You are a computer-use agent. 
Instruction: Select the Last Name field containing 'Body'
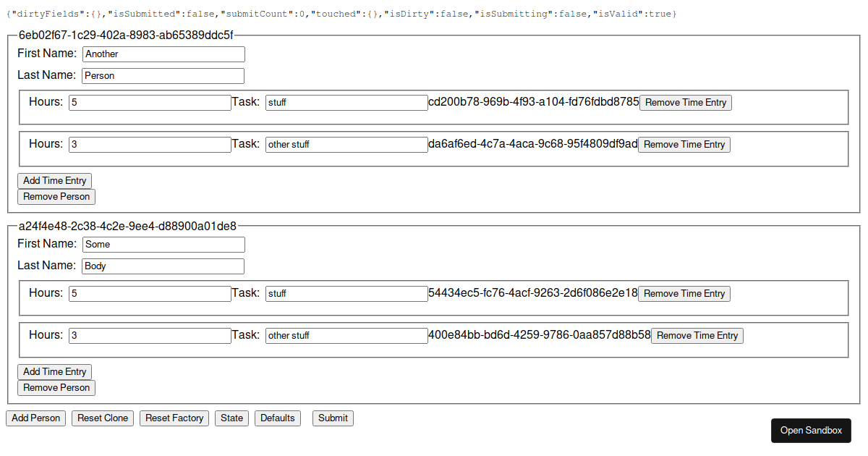point(163,266)
